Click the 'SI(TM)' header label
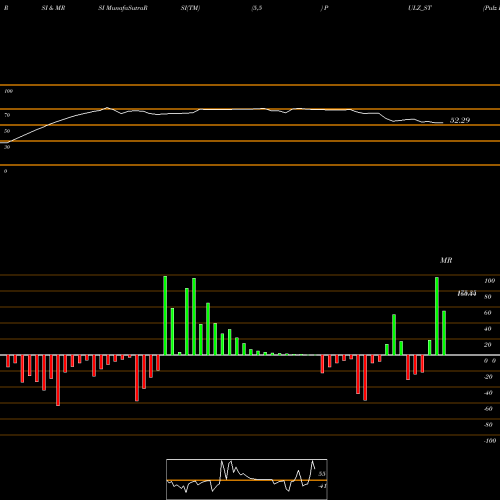This screenshot has width=500, height=500. [x=190, y=8]
